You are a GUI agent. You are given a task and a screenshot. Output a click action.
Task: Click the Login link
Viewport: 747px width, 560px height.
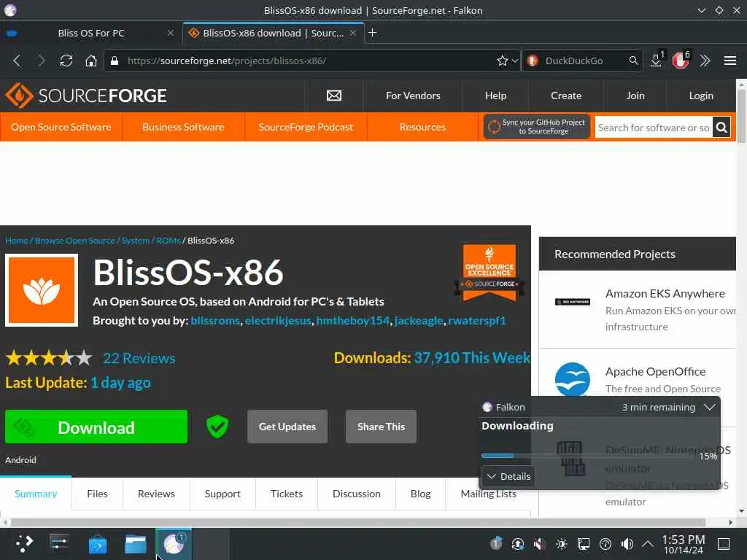click(x=701, y=96)
